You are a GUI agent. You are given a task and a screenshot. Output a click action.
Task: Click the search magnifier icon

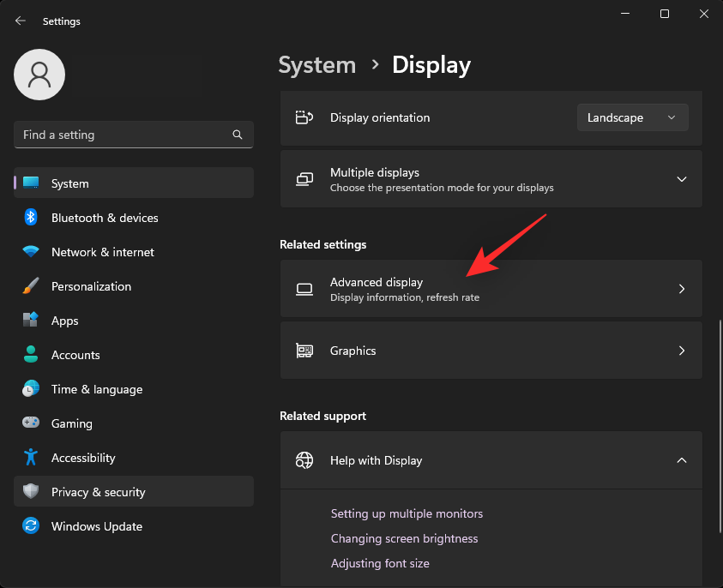pos(237,135)
